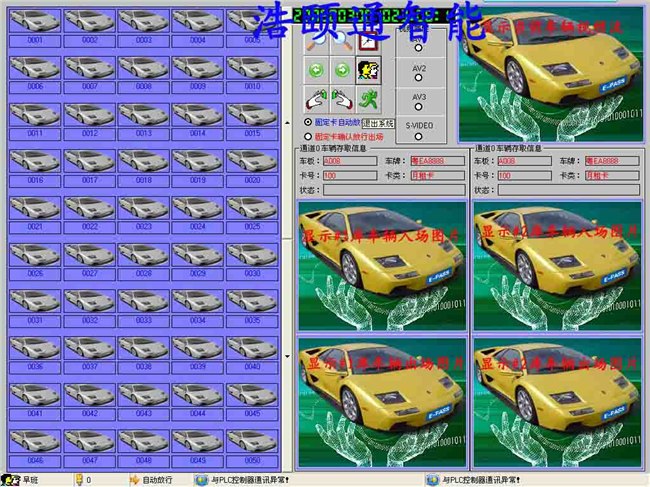The height and width of the screenshot is (487, 650).
Task: Click the hand with card facing left
Action: point(342,99)
